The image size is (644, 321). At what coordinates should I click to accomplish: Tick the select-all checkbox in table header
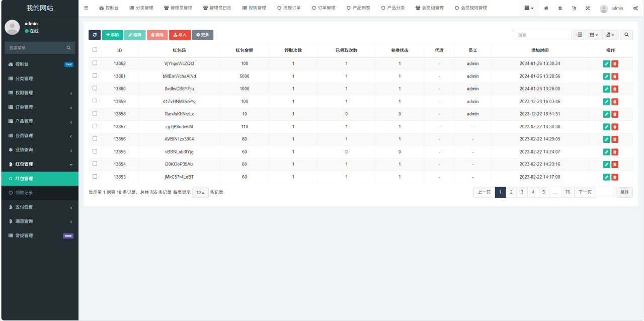coord(95,50)
